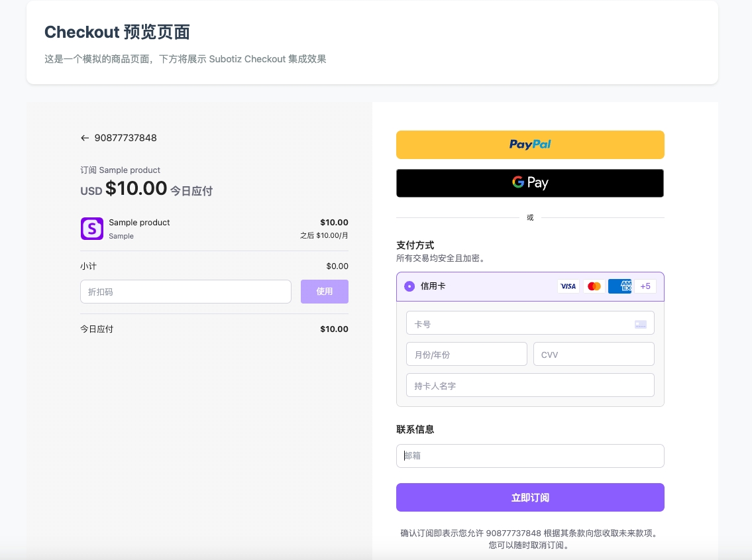
Task: Expand the +5 more card brands badge
Action: click(645, 286)
